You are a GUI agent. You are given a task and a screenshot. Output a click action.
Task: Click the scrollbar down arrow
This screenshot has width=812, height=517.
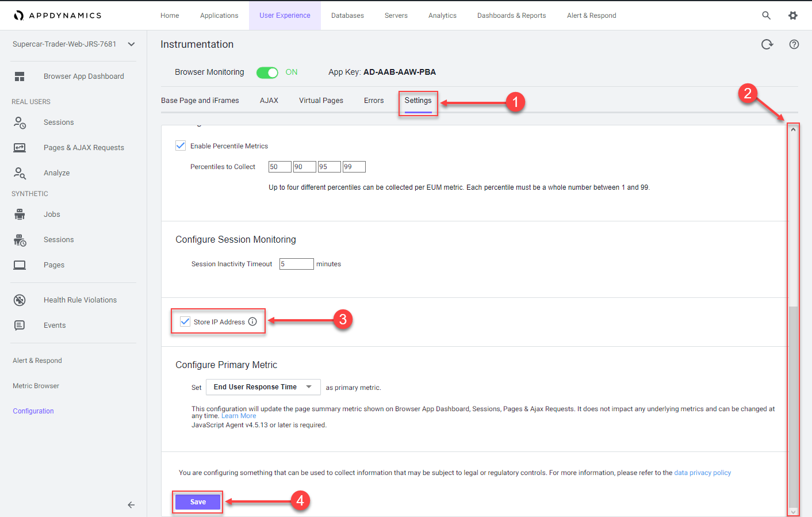click(793, 512)
